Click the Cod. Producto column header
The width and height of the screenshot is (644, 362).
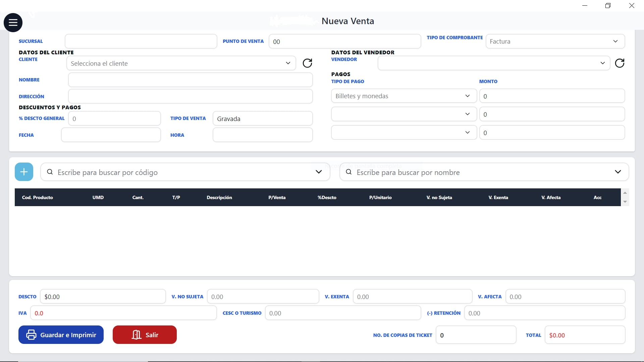(x=38, y=197)
